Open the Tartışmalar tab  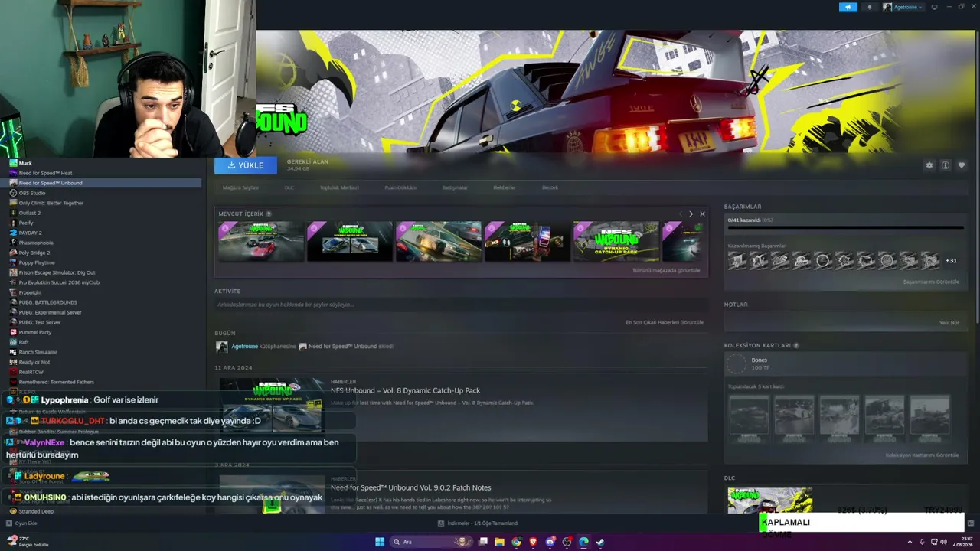pos(455,187)
